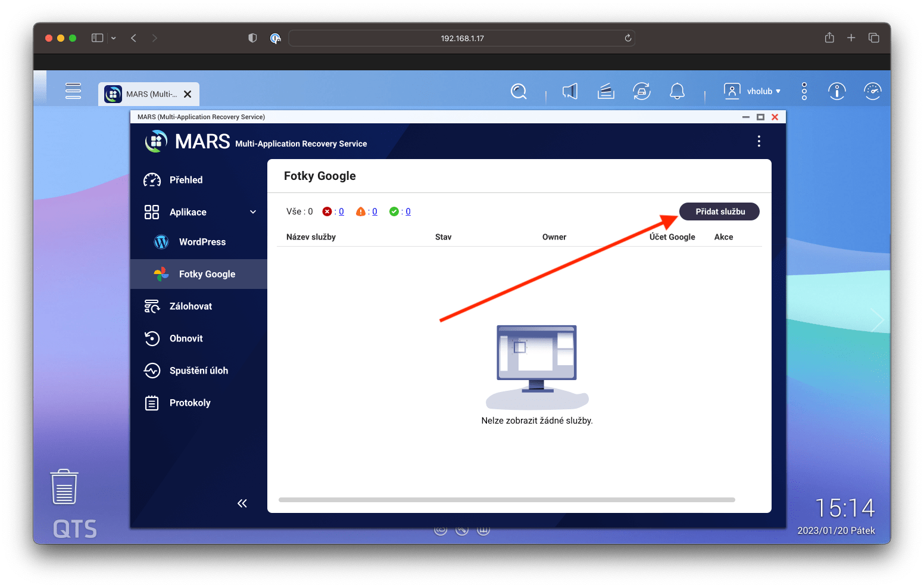The image size is (924, 588).
Task: Open the QTS trash bin
Action: (64, 487)
